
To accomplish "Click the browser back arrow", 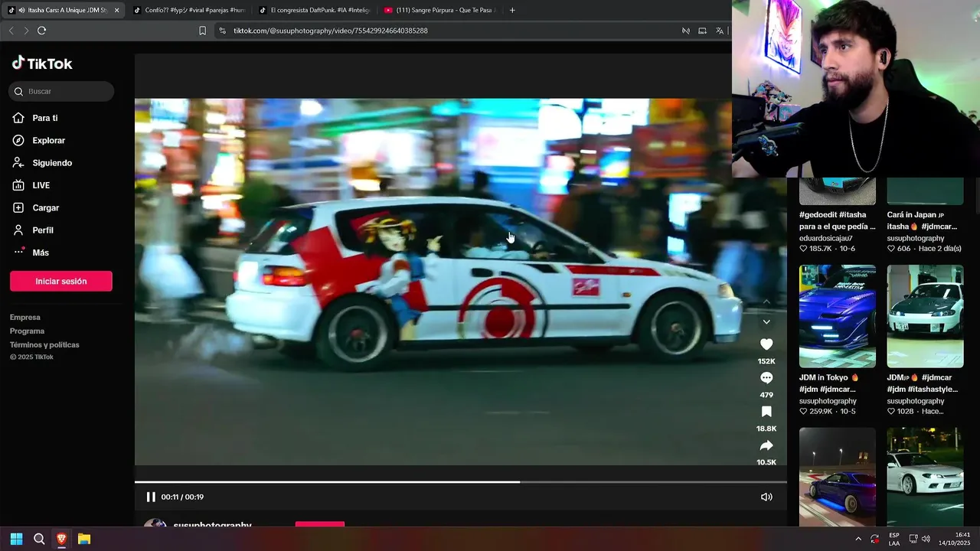I will pos(11,31).
